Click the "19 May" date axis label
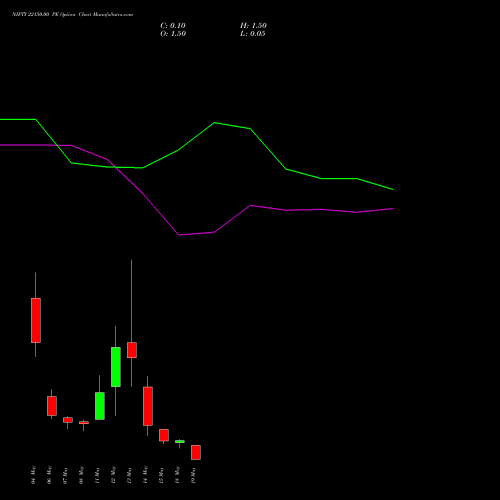 [x=193, y=475]
